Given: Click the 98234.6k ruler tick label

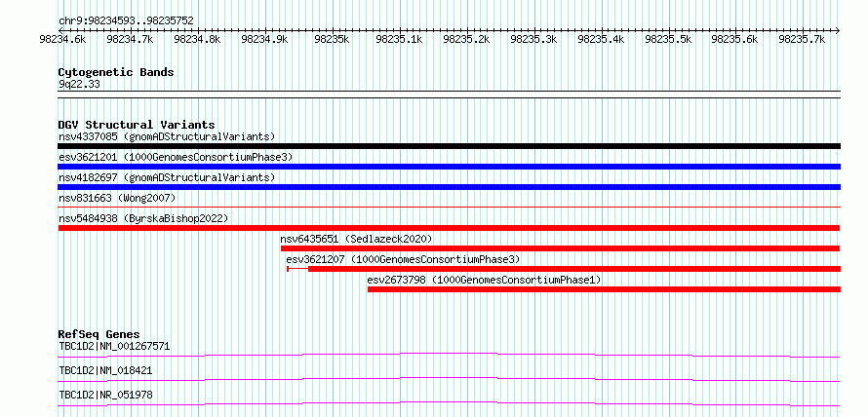Looking at the screenshot, I should click(62, 39).
